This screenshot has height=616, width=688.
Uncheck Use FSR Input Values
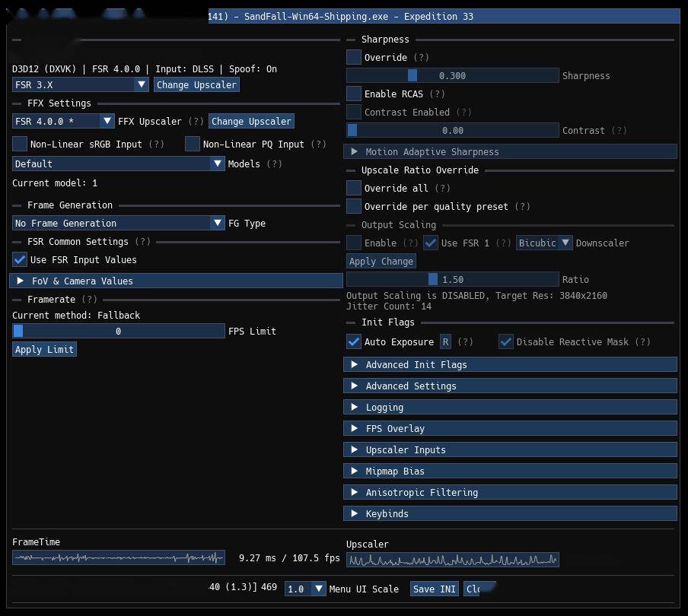(x=20, y=259)
